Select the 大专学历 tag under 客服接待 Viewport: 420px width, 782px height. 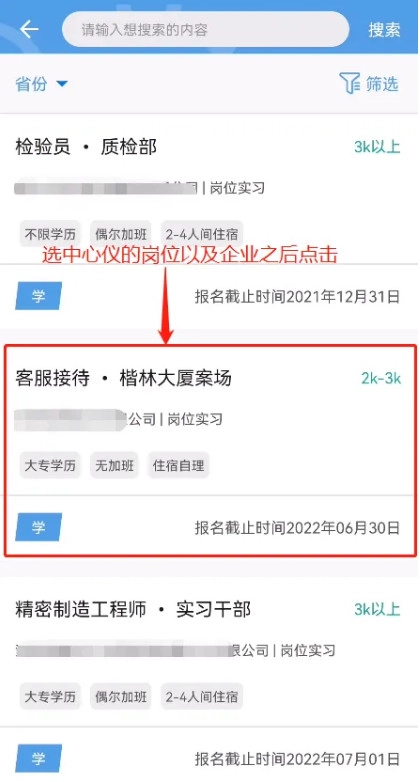(50, 465)
